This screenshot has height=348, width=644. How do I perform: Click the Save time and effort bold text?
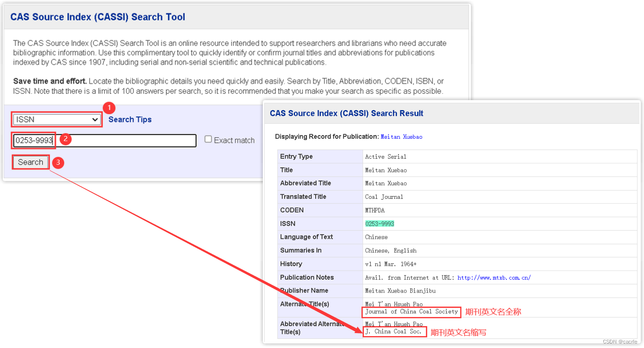coord(50,81)
